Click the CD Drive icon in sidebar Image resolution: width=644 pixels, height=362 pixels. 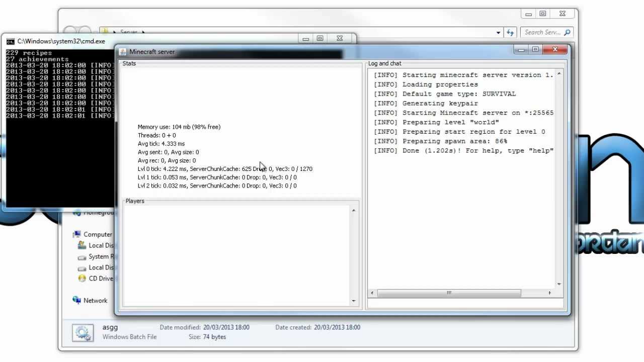[x=82, y=278]
